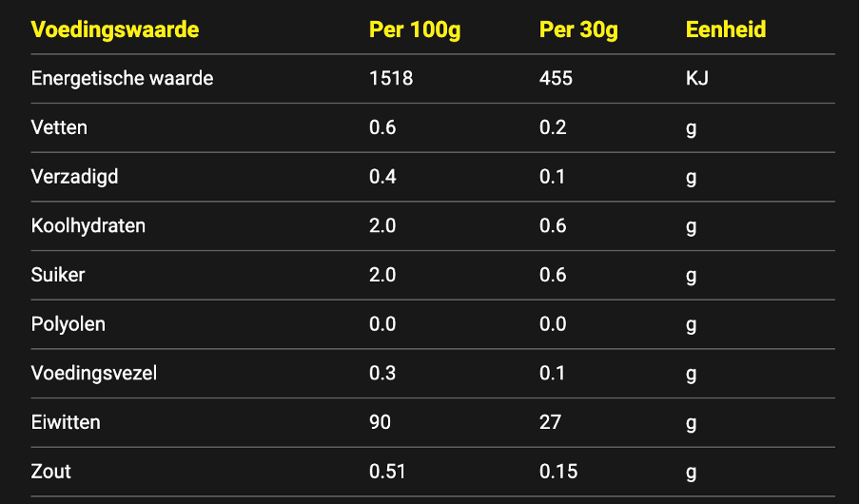Select the Suiker row label

[x=58, y=275]
